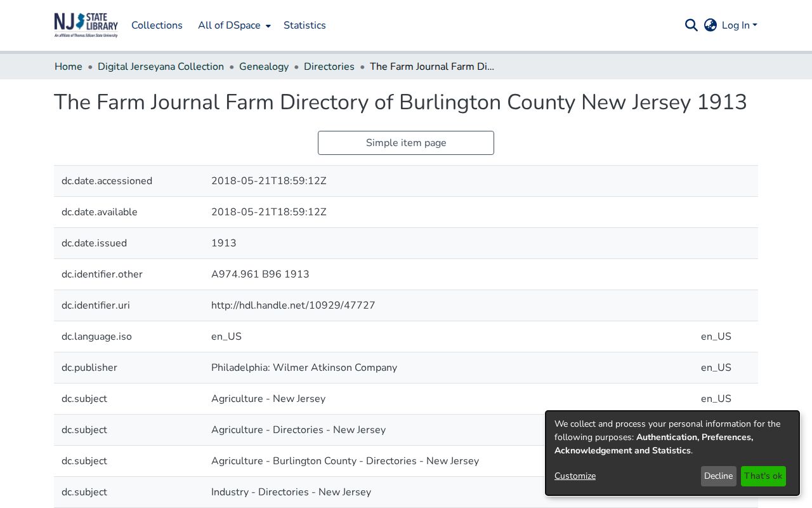
Task: Open Customize cookie settings
Action: [575, 476]
